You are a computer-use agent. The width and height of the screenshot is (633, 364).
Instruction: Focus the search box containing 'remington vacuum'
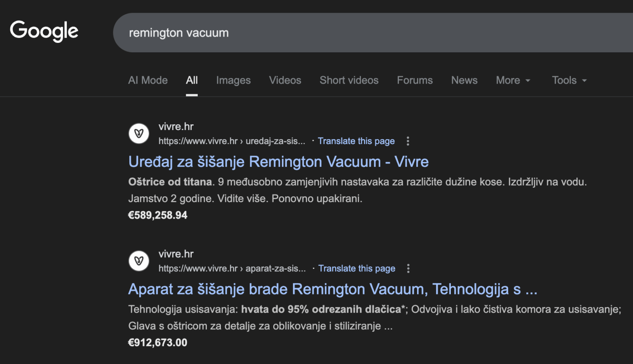coord(373,33)
